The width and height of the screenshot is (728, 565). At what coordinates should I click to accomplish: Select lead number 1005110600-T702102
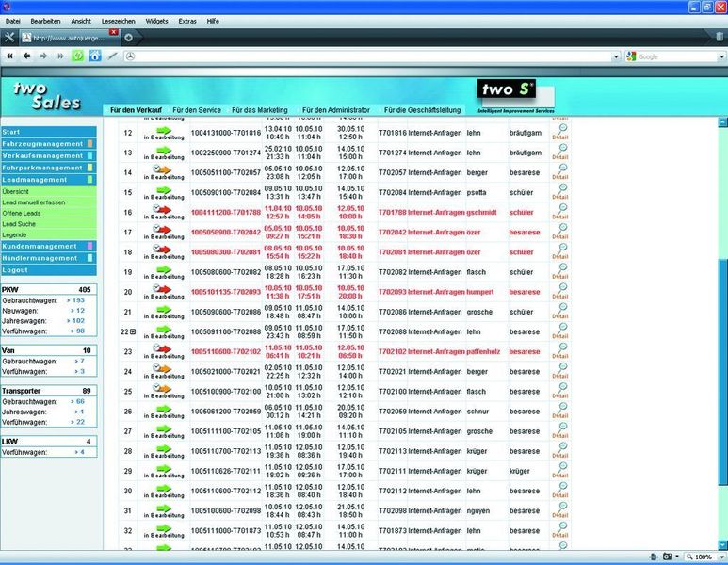[x=226, y=352]
